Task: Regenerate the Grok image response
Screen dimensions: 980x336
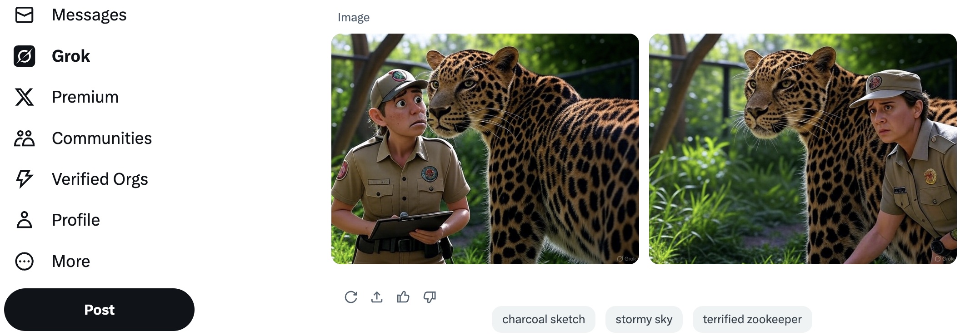Action: pos(351,297)
